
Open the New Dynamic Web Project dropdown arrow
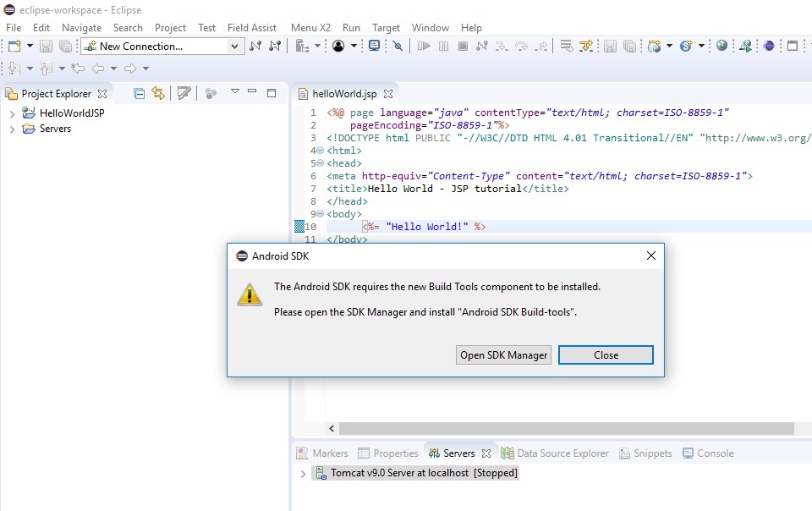coord(670,46)
